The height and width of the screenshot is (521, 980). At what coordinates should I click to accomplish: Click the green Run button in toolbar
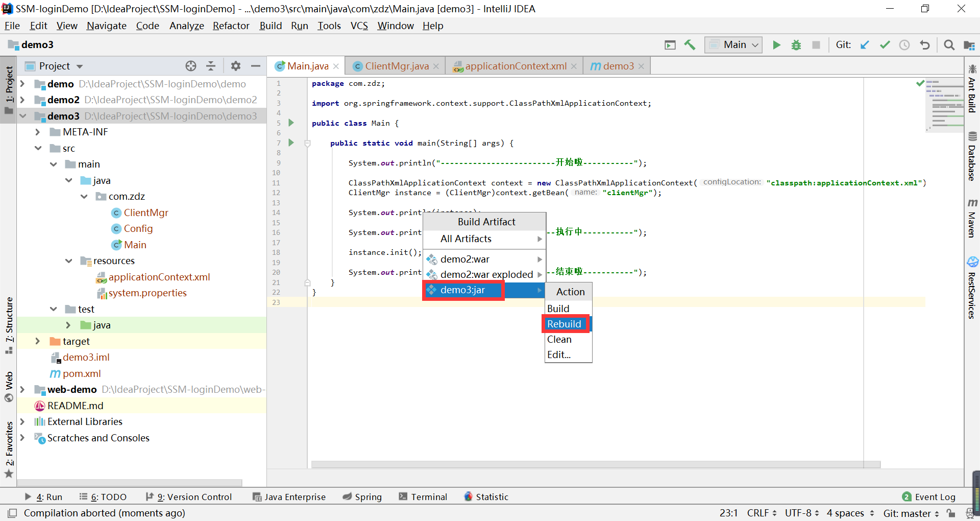(776, 45)
